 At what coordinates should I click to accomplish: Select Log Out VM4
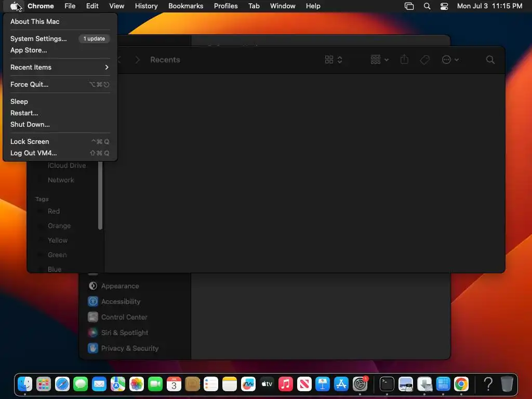tap(60, 153)
